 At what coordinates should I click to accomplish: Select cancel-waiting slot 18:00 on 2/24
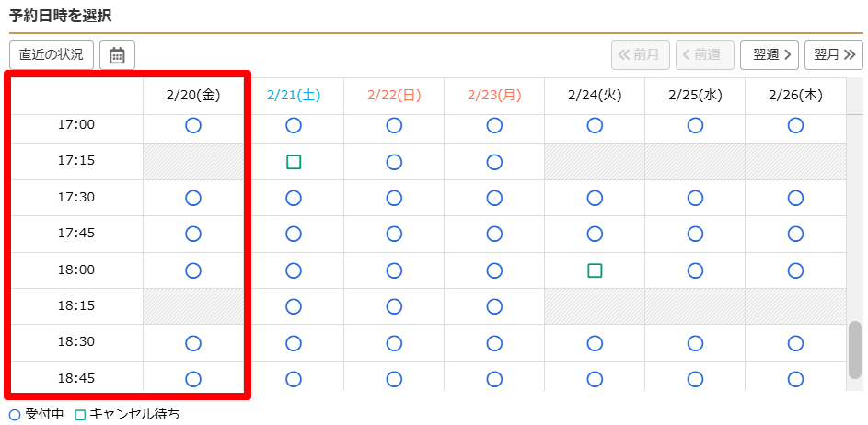point(595,270)
